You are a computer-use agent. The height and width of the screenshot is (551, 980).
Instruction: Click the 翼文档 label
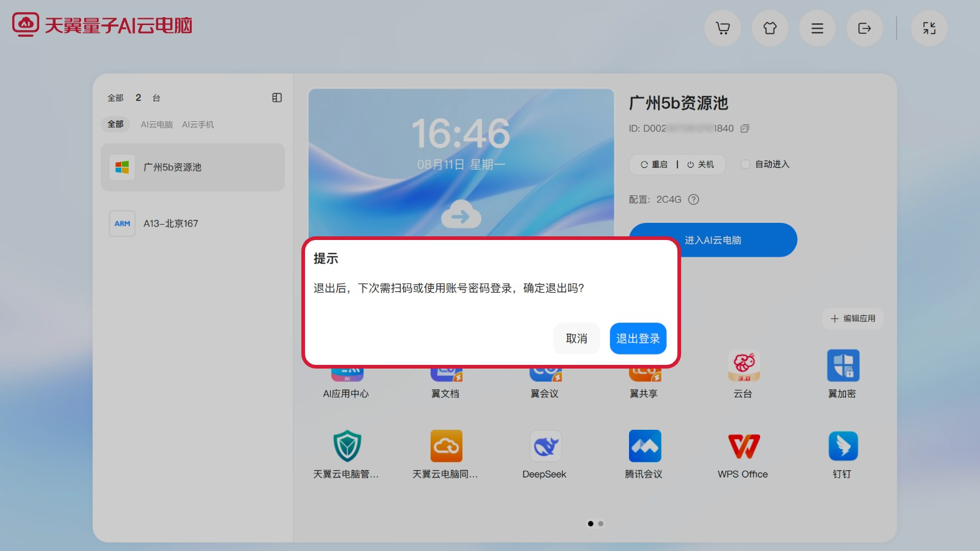coord(445,394)
